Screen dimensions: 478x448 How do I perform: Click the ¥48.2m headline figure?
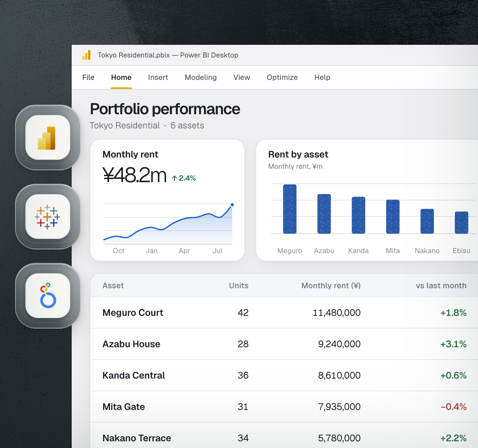(134, 175)
